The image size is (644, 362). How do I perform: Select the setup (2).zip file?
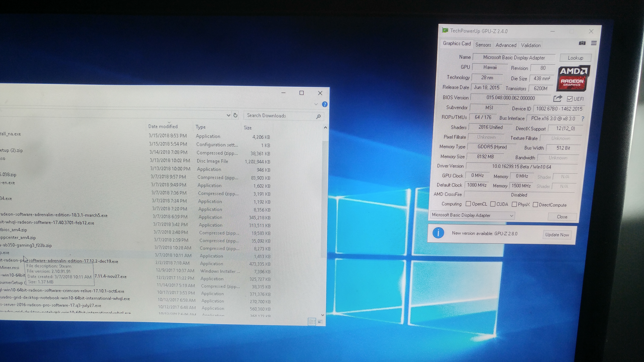(x=11, y=150)
